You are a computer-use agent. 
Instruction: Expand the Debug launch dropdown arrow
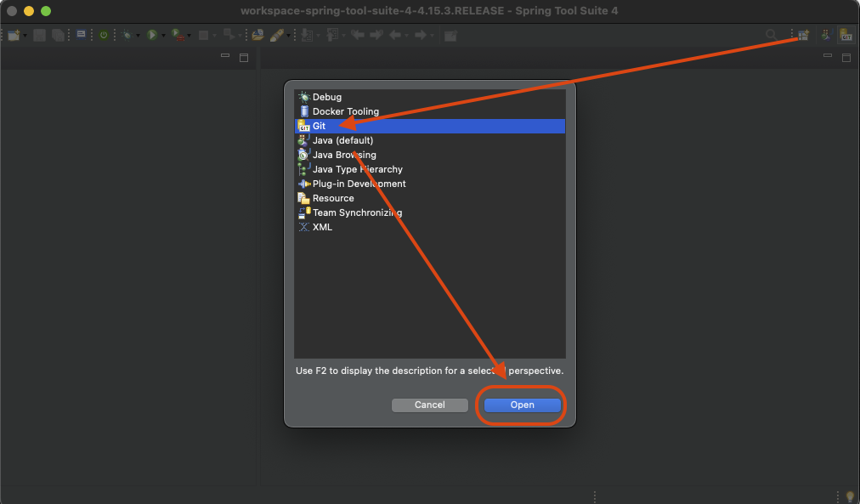click(138, 36)
